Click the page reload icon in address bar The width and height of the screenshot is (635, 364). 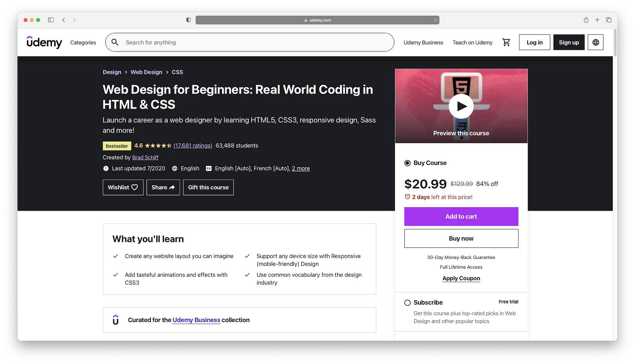click(435, 20)
